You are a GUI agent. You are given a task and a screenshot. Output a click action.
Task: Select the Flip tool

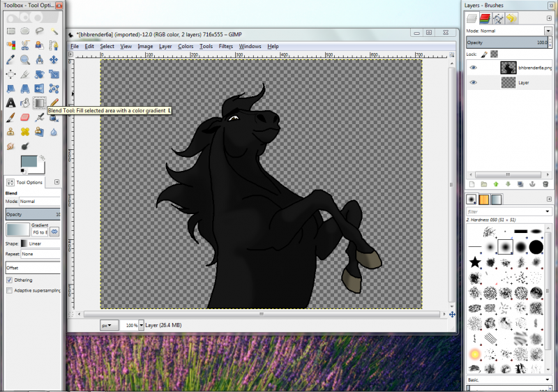point(40,89)
